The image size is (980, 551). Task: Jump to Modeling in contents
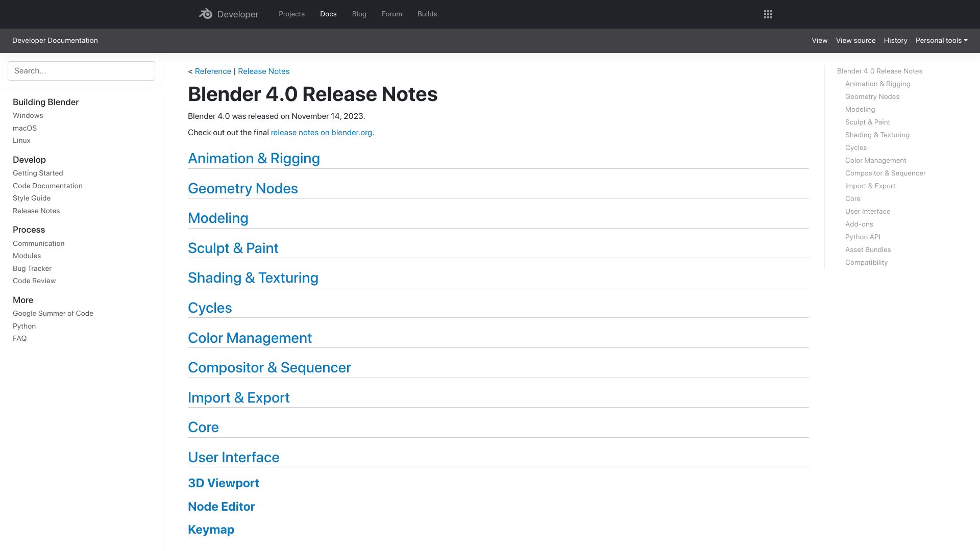860,110
